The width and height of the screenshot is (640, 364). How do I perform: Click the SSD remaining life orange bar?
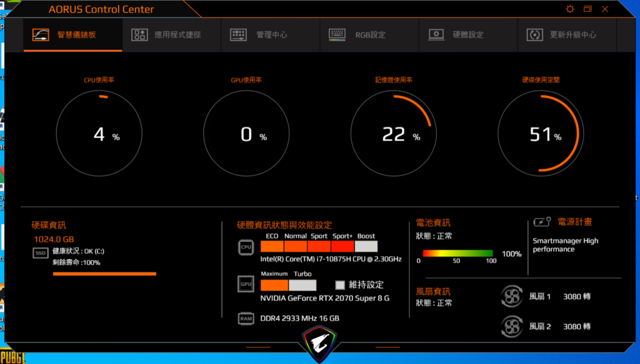104,274
